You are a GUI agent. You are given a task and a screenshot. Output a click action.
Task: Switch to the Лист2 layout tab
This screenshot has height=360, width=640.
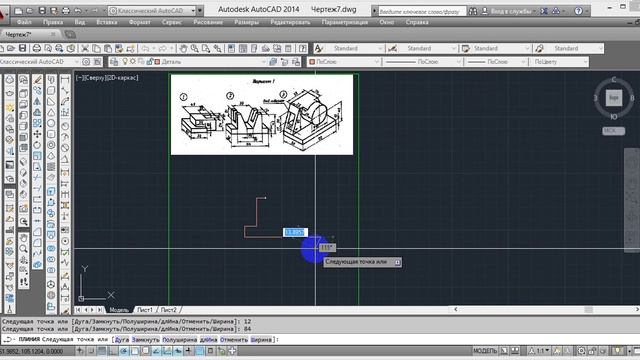(x=168, y=310)
